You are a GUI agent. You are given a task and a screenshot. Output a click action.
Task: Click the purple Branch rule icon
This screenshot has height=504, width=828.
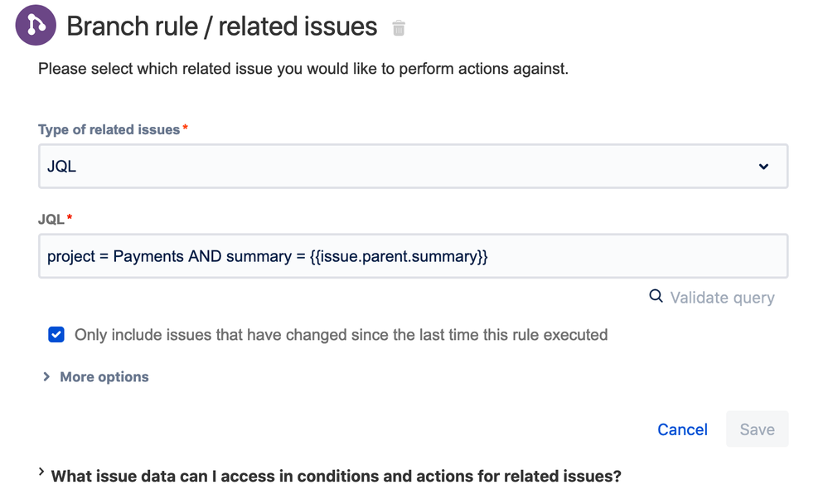[x=36, y=26]
